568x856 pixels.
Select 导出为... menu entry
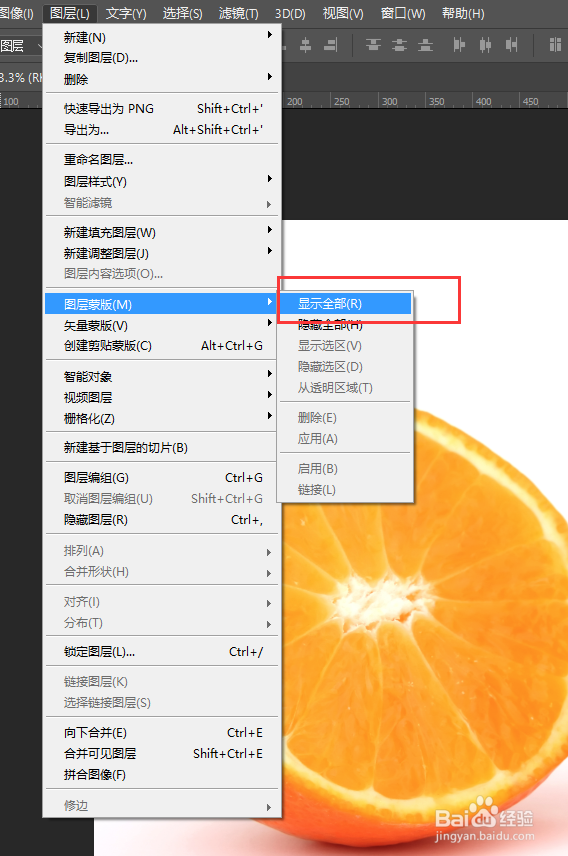[x=162, y=130]
